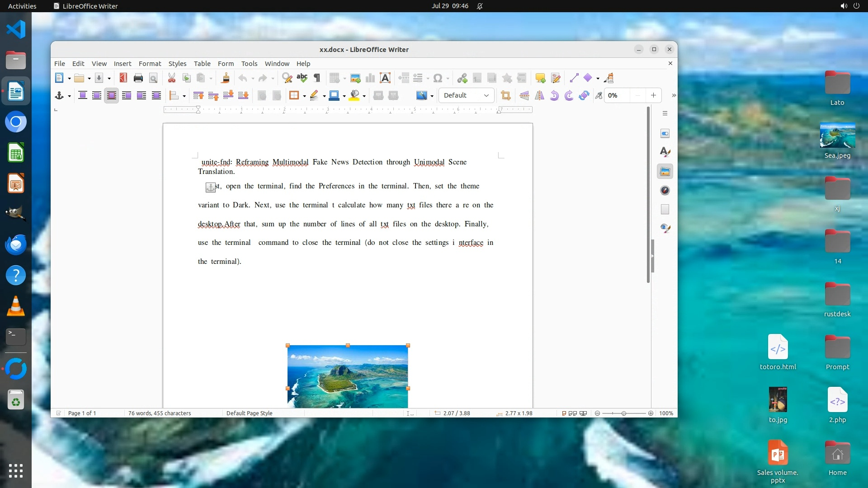Flip the image horizontally

539,95
